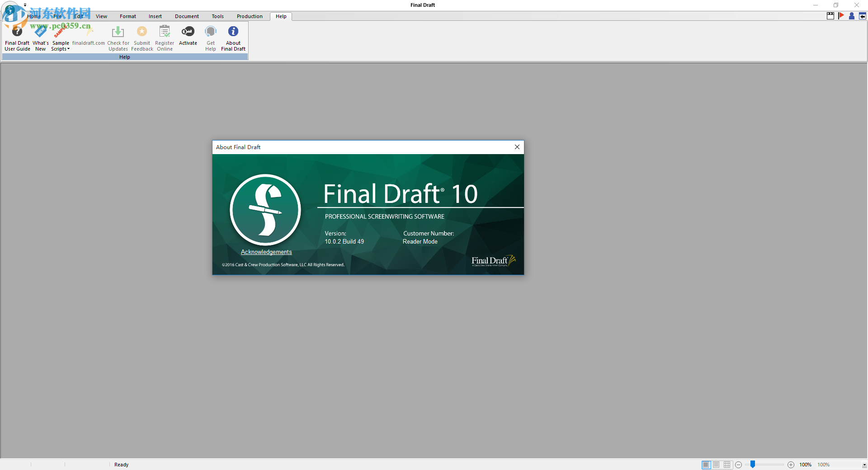
Task: Open the Sample Scripts dropdown
Action: click(x=61, y=38)
